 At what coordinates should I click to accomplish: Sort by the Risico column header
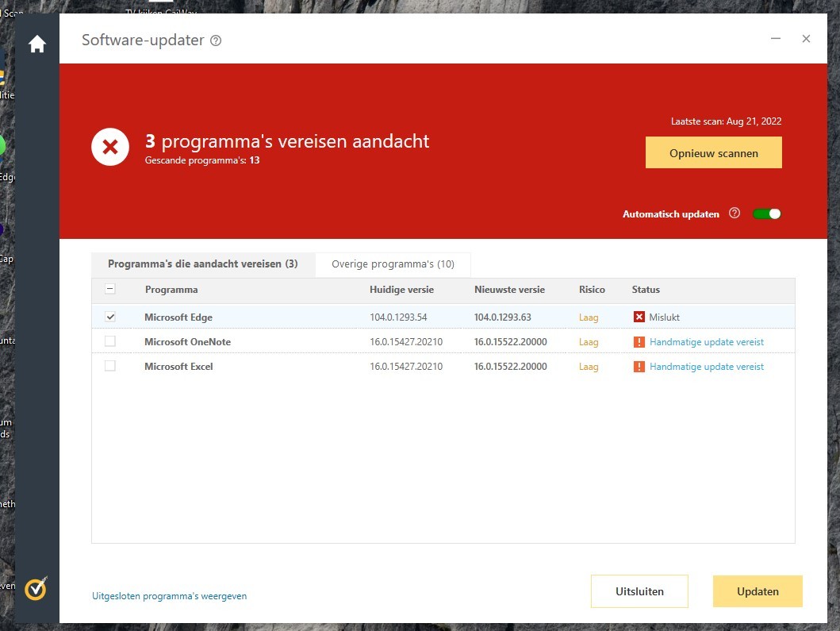click(x=592, y=290)
